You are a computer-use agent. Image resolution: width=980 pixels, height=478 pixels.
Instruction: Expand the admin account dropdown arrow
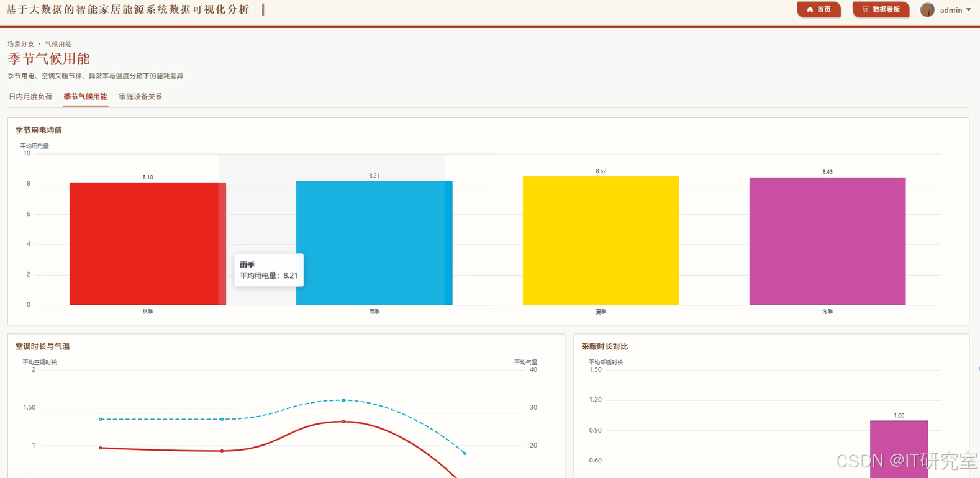pyautogui.click(x=968, y=10)
